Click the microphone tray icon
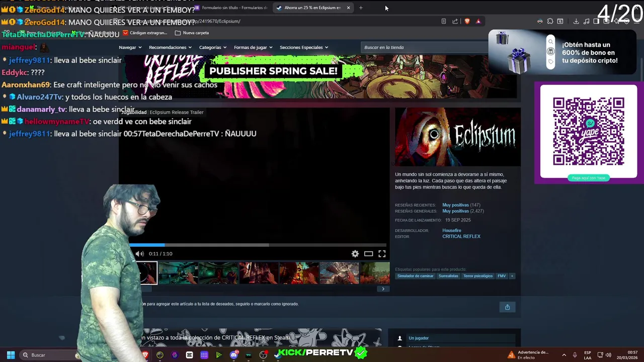Screen dimensions: 644x362 click(575, 355)
